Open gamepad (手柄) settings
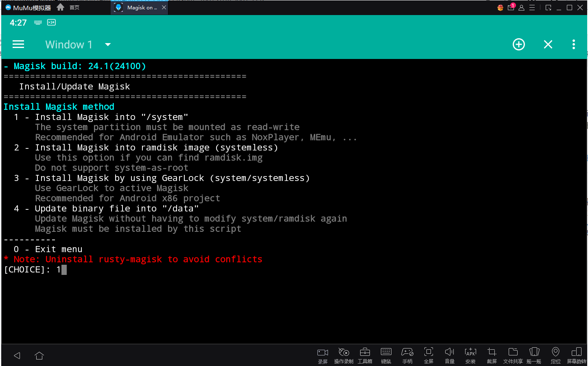 coord(407,355)
